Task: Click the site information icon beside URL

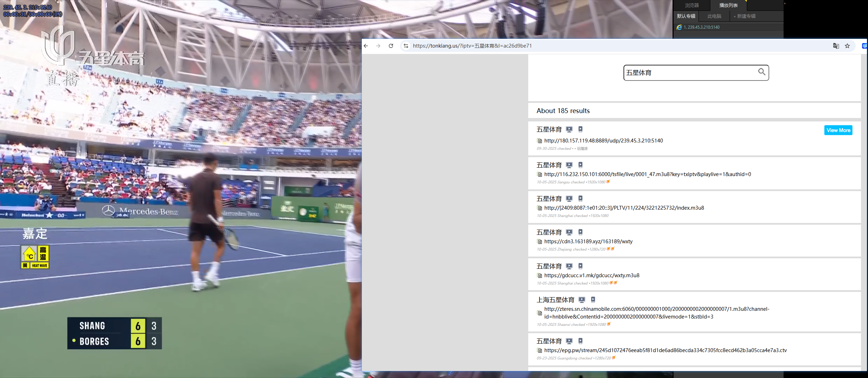Action: [406, 46]
